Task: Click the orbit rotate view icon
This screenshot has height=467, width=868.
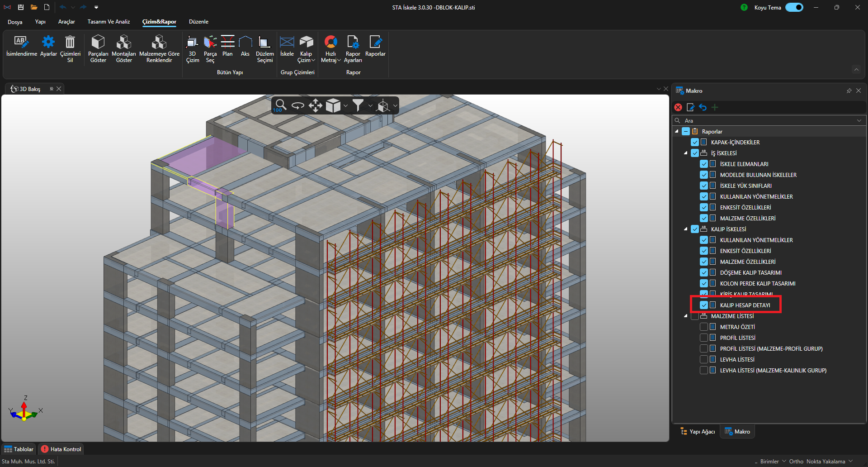Action: [x=297, y=106]
